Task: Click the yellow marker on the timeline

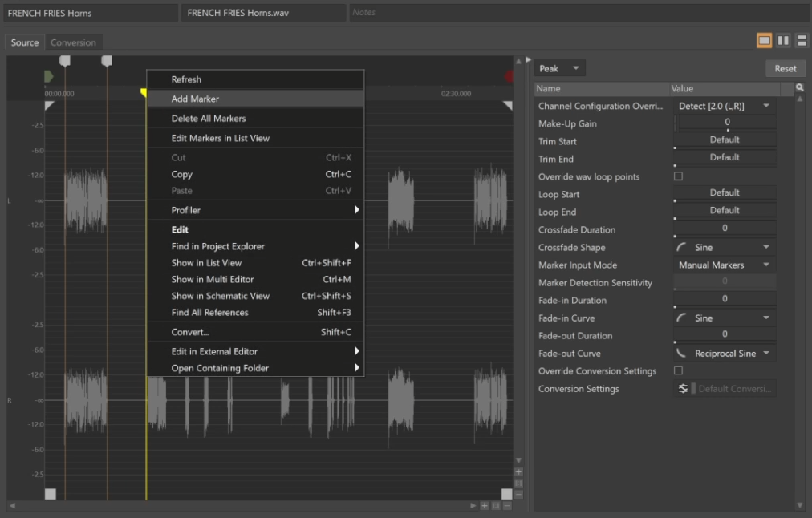Action: (x=144, y=93)
